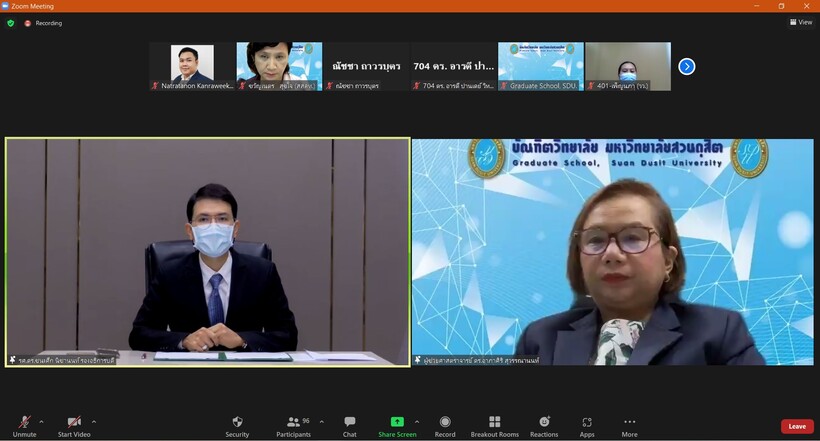820x441 pixels.
Task: Click pin icon on masked man's video label
Action: click(13, 360)
